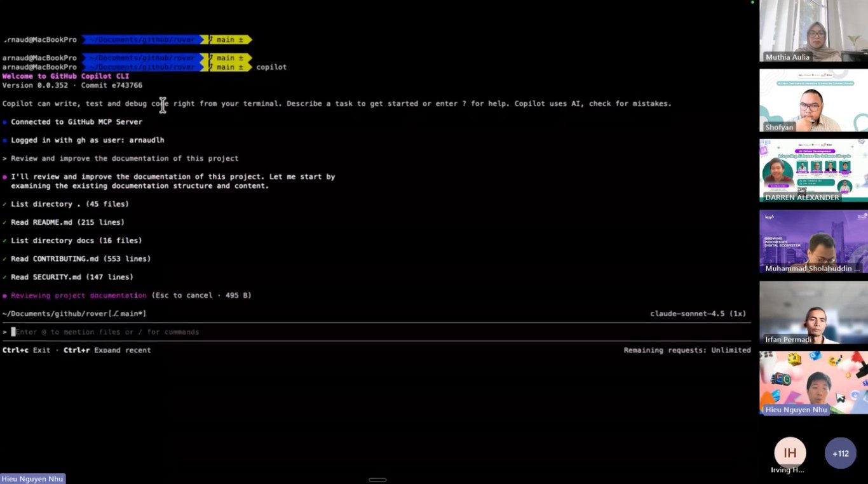Click the Hieu Nguyen Nhu sharer label under the terminal
The width and height of the screenshot is (868, 484).
click(32, 479)
